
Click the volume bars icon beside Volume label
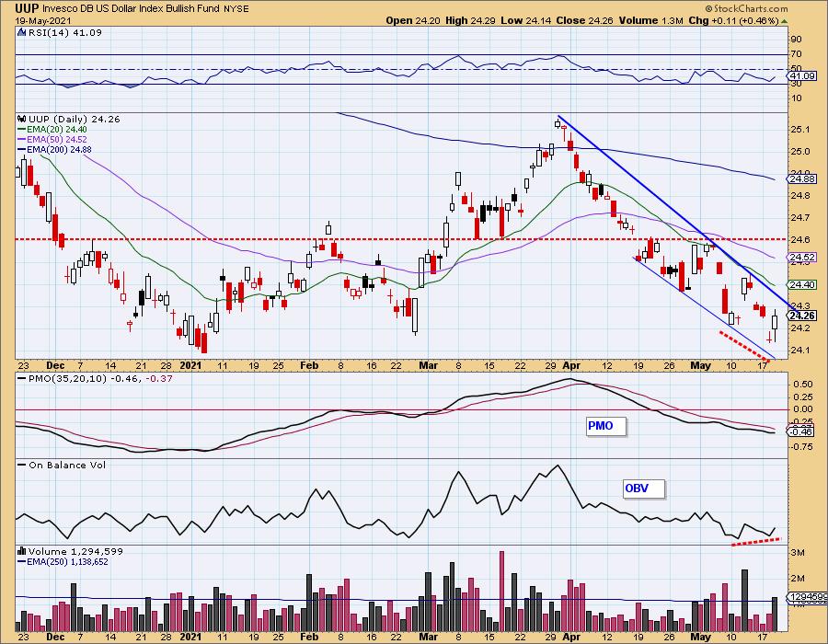[22, 551]
